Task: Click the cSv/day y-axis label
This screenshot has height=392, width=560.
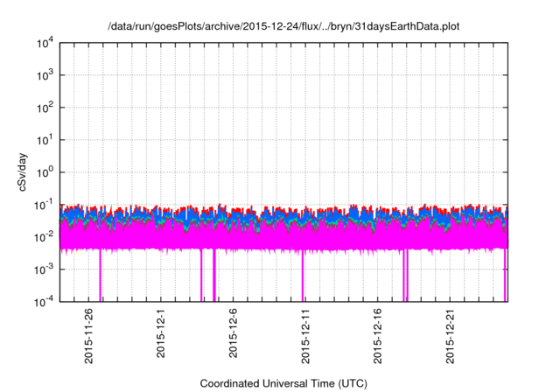Action: [23, 172]
